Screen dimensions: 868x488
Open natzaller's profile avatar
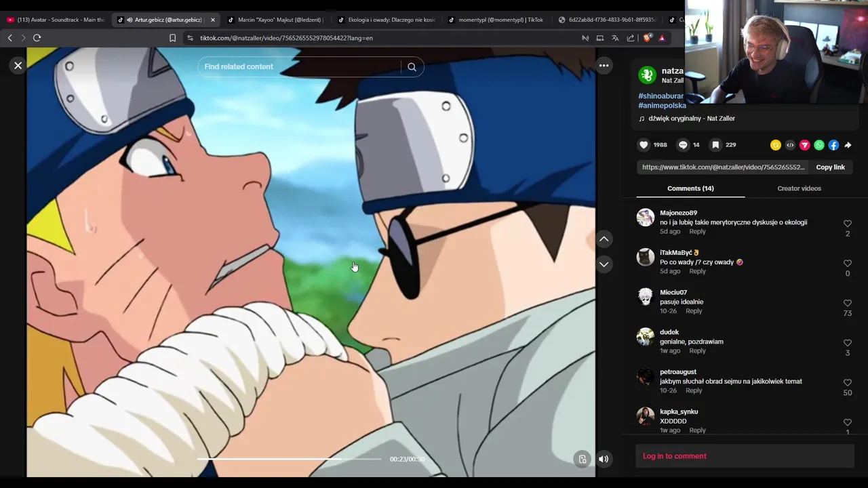coord(648,75)
